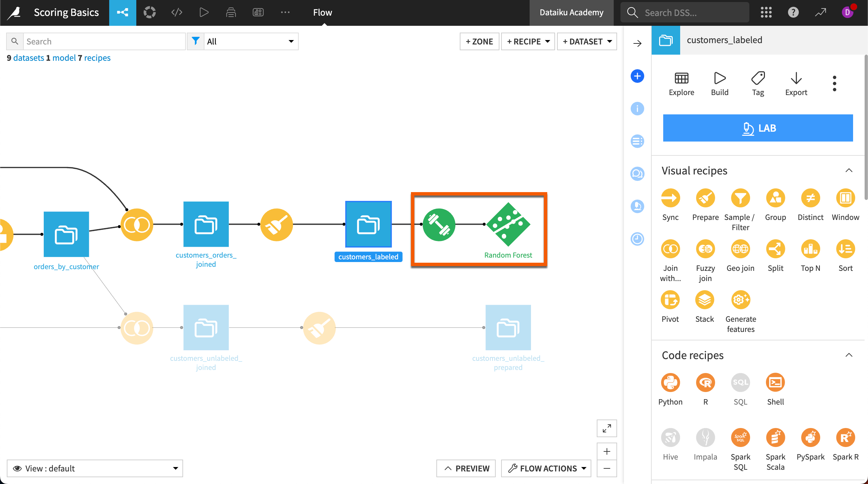The height and width of the screenshot is (484, 868).
Task: Click the LAB button
Action: pos(758,128)
